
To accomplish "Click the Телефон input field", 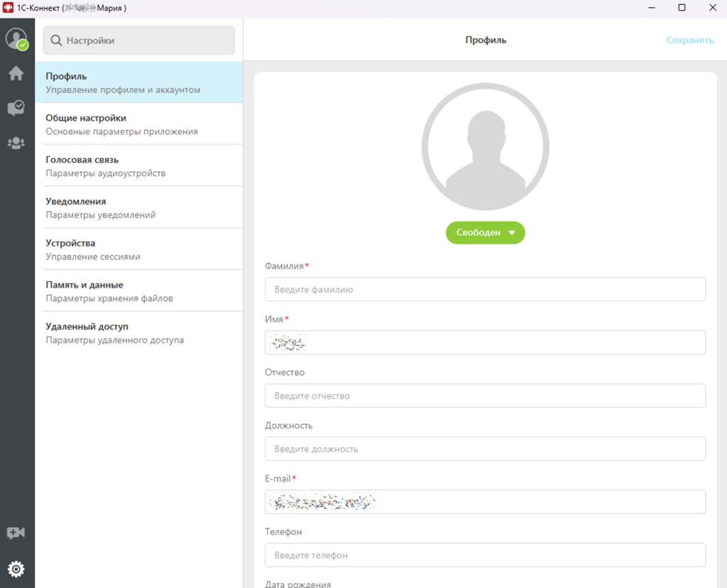I will (x=485, y=555).
